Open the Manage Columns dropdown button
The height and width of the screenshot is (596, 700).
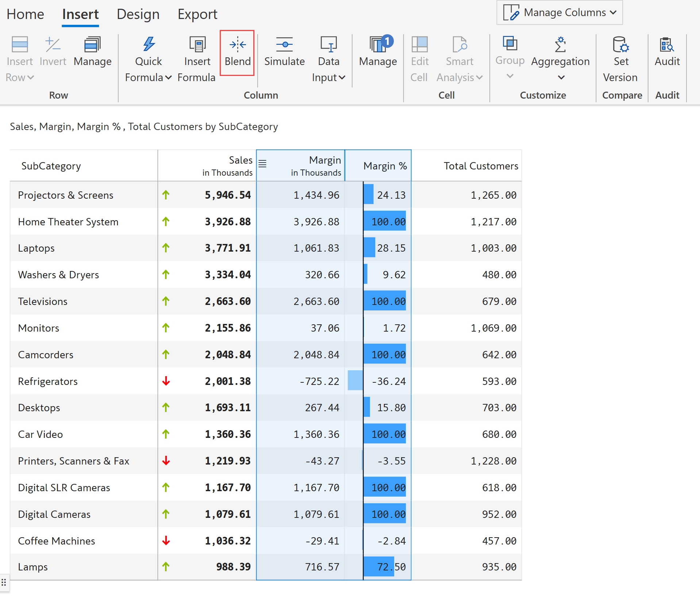[559, 13]
